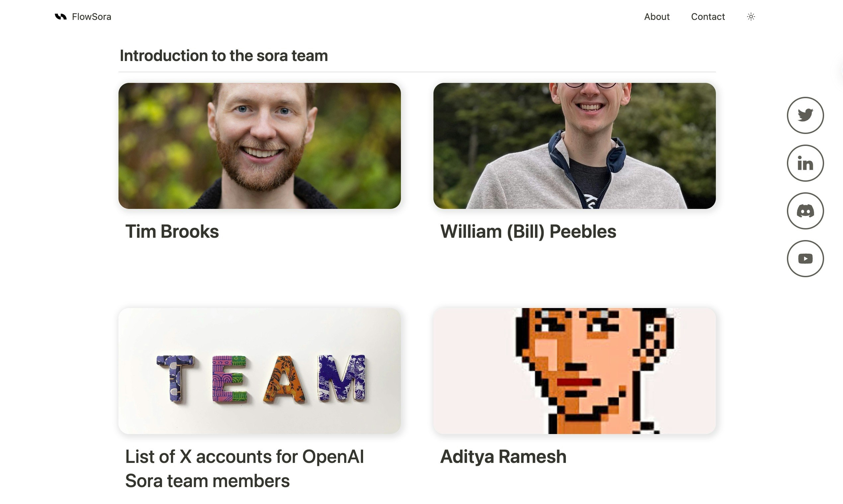The image size is (843, 504).
Task: Open the Discord social link
Action: pos(805,211)
